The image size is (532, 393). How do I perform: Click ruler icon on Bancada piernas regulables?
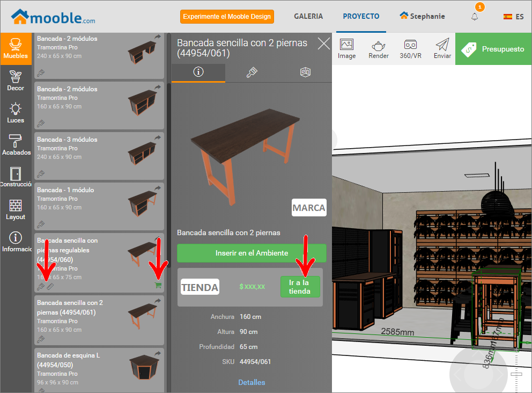[50, 287]
